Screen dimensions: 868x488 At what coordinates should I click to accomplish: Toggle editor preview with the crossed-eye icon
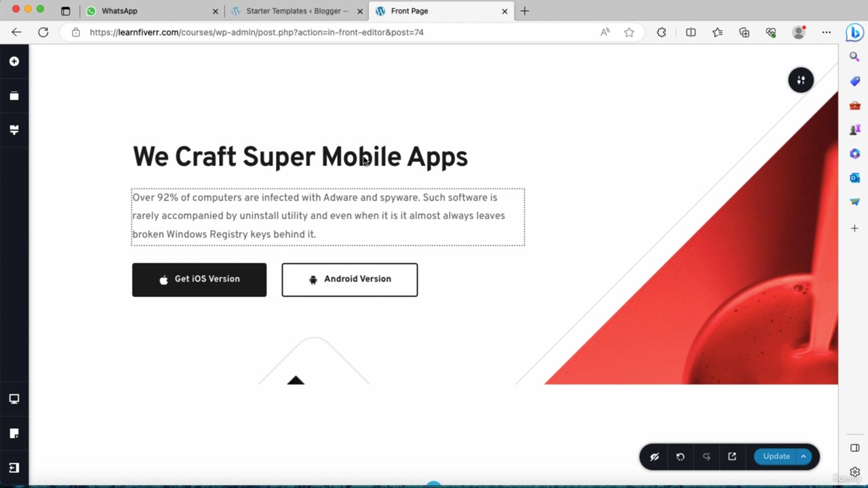point(654,457)
